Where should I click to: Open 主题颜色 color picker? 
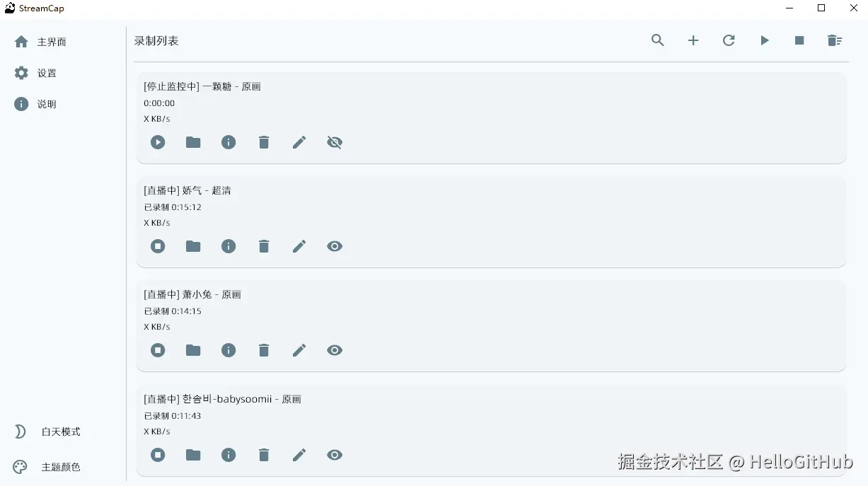coord(60,467)
